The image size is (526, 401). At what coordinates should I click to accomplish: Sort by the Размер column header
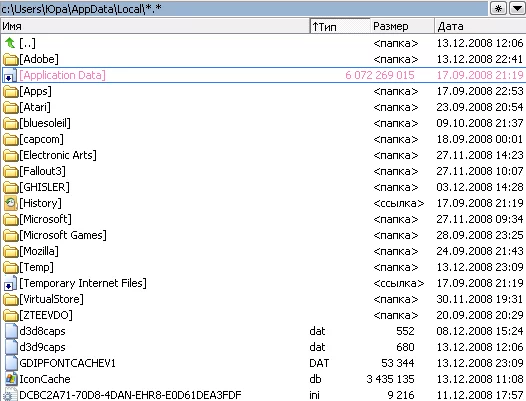pos(402,26)
